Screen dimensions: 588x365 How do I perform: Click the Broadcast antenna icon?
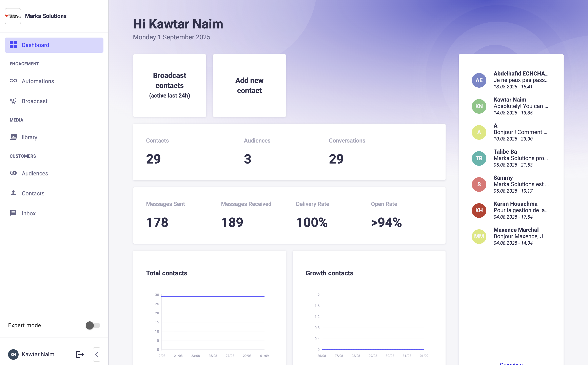pos(13,101)
